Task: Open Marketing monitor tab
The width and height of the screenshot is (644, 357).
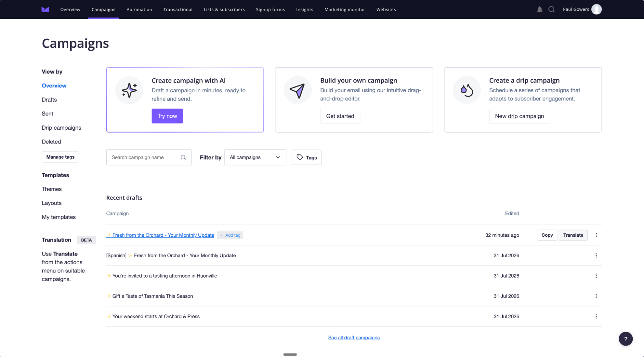Action: click(x=345, y=9)
